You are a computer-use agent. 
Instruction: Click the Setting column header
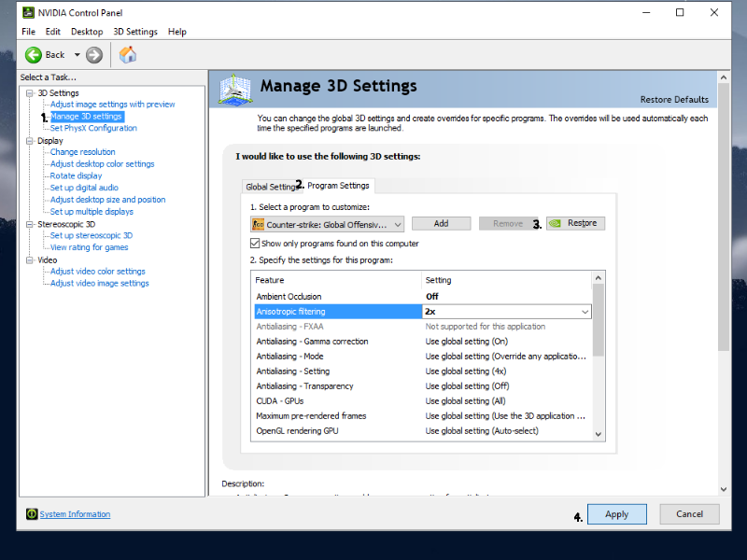click(x=506, y=280)
